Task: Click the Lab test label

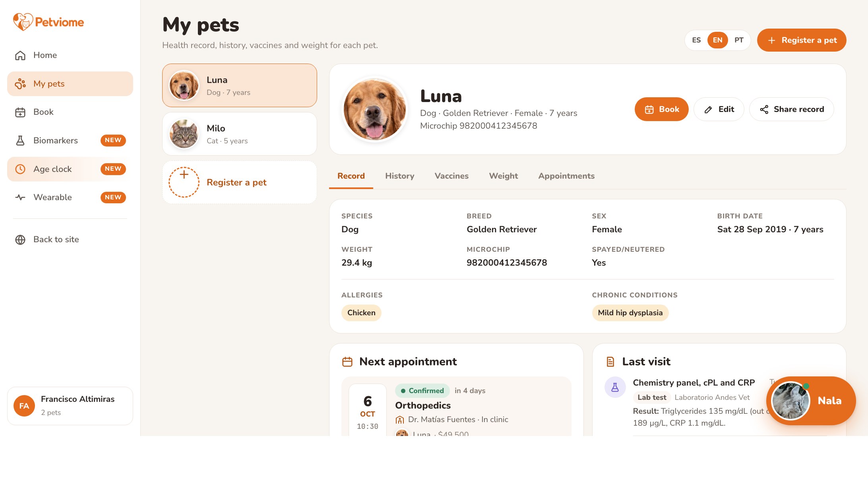Action: [x=652, y=397]
